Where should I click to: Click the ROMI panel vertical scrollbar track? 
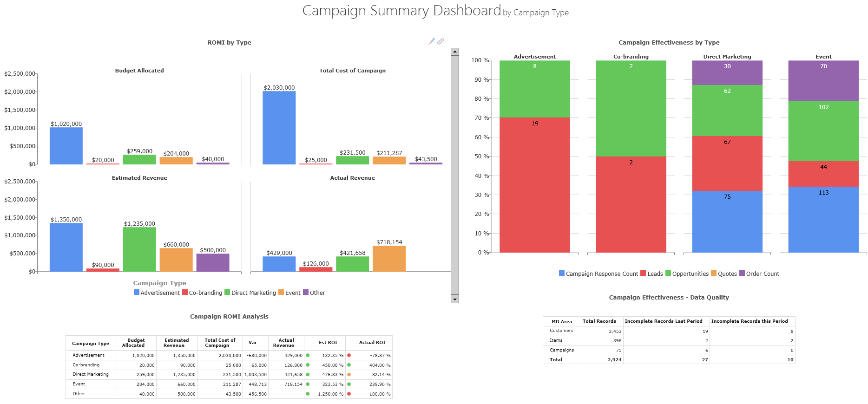455,176
